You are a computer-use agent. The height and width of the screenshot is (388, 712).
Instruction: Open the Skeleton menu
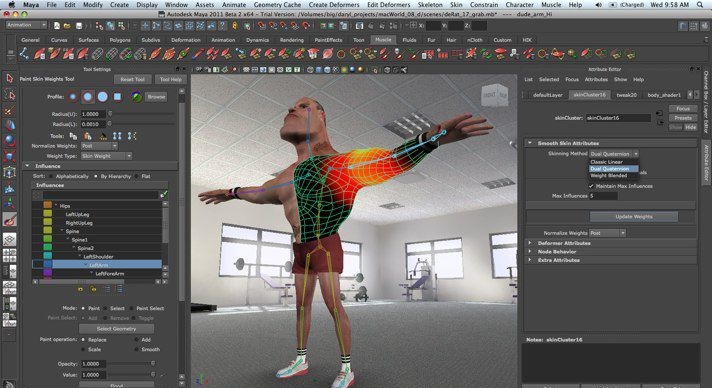[x=430, y=5]
